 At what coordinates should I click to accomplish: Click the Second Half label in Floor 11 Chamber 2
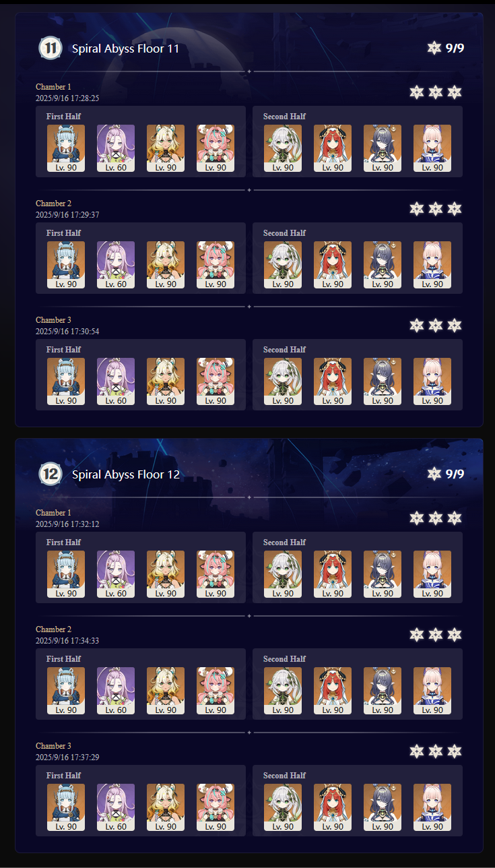284,233
